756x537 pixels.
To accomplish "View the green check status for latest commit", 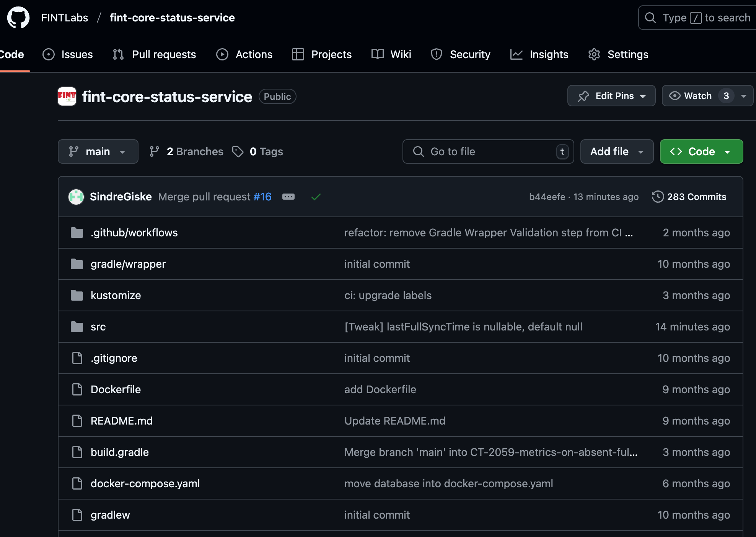I will [x=316, y=197].
